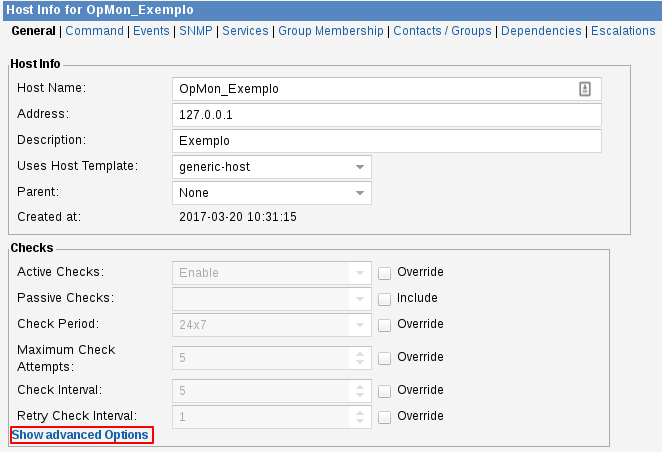The width and height of the screenshot is (662, 452).
Task: Expand the Parent dropdown
Action: click(271, 193)
